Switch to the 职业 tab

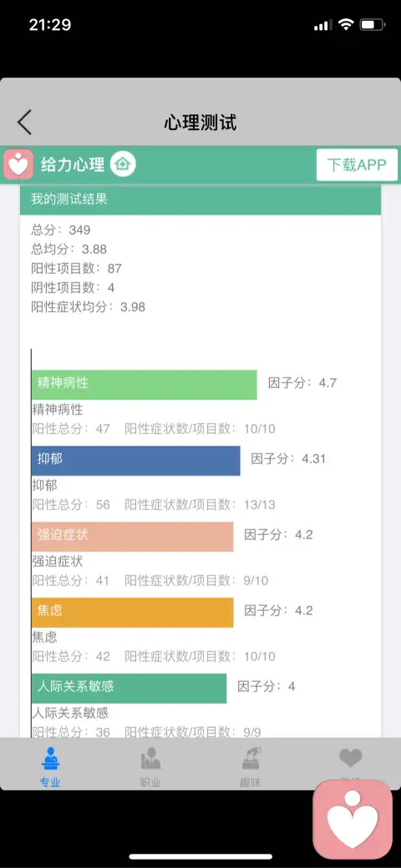click(x=150, y=767)
